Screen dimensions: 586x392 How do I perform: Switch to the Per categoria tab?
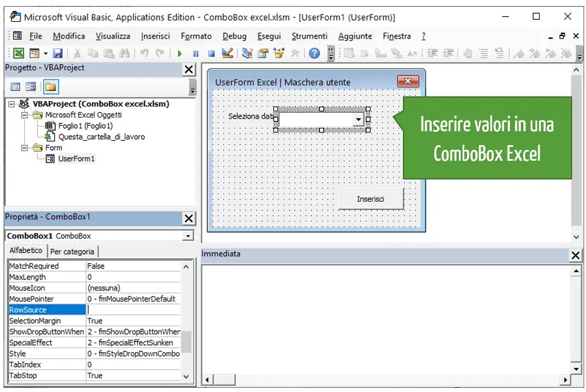coord(72,250)
